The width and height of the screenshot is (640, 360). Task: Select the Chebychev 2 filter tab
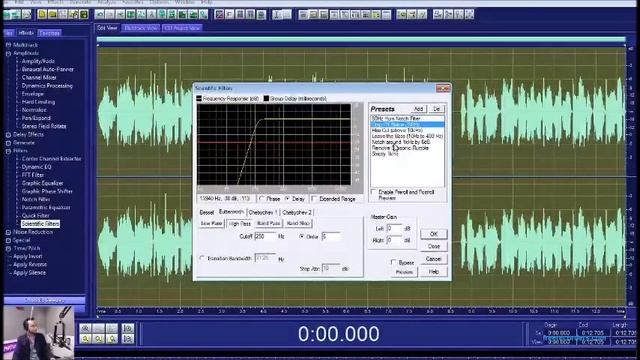click(x=297, y=213)
